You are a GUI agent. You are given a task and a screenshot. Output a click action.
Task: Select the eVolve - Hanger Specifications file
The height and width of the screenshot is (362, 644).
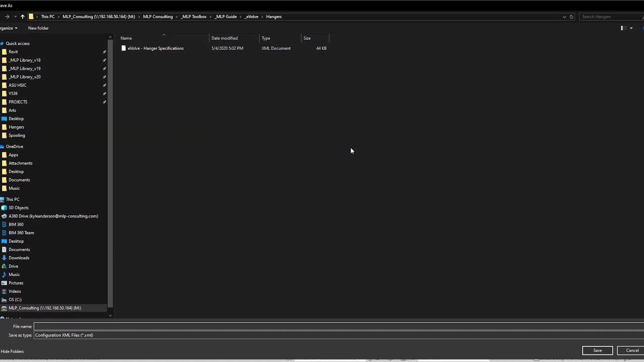[x=155, y=48]
